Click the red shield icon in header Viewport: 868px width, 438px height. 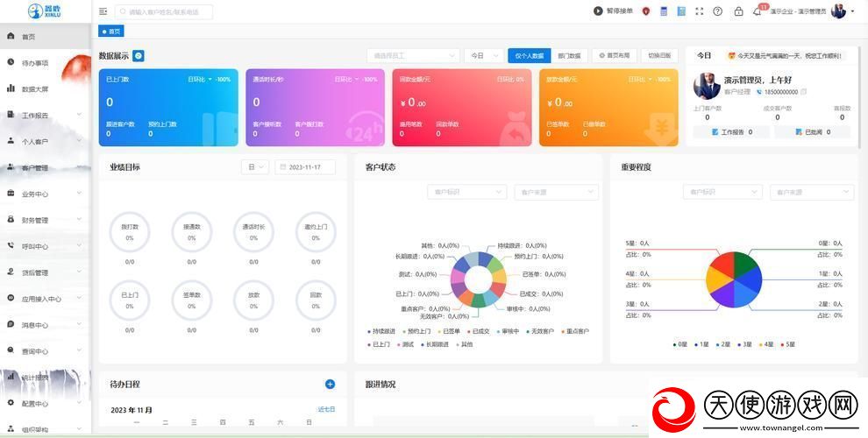click(645, 11)
